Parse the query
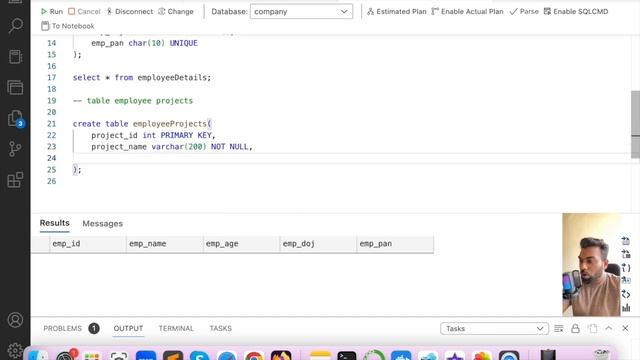Viewport: 640px width, 360px height. pos(524,11)
